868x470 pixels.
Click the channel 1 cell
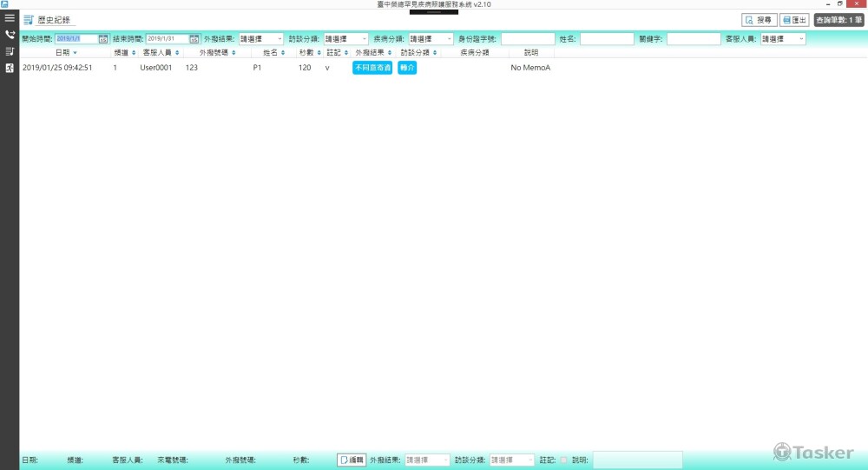click(115, 68)
